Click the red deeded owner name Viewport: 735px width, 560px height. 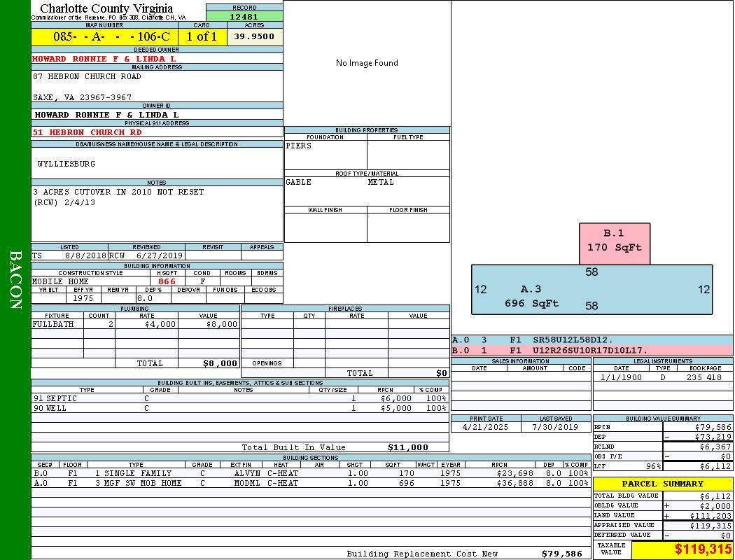[104, 59]
